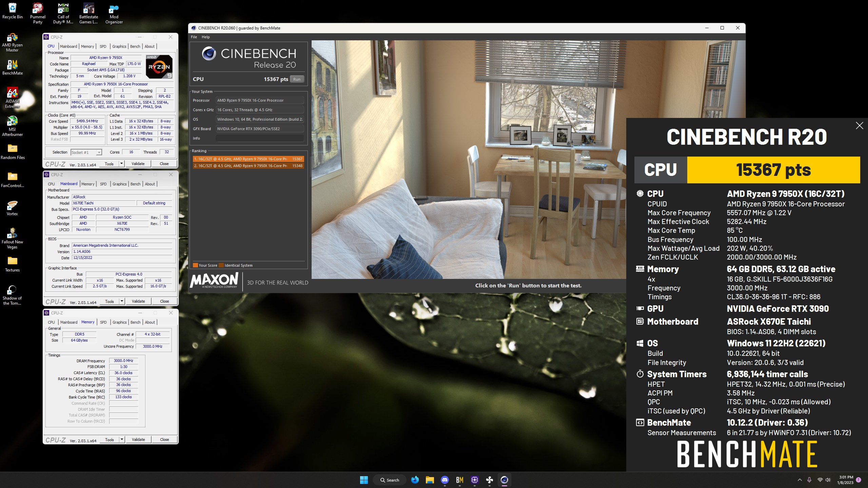Select the FanControl desktop folder
This screenshot has width=868, height=488.
[x=13, y=180]
